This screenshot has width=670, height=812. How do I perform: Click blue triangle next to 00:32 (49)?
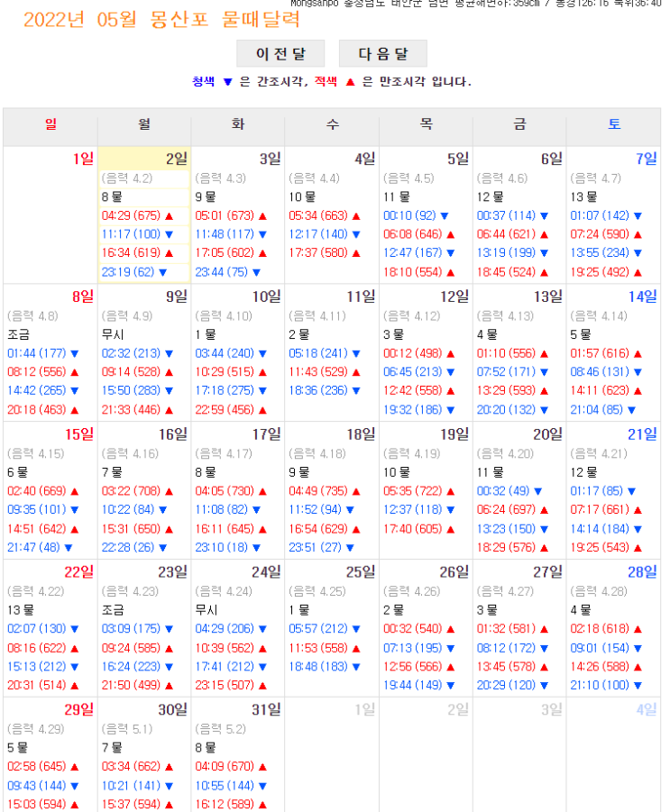click(x=537, y=491)
